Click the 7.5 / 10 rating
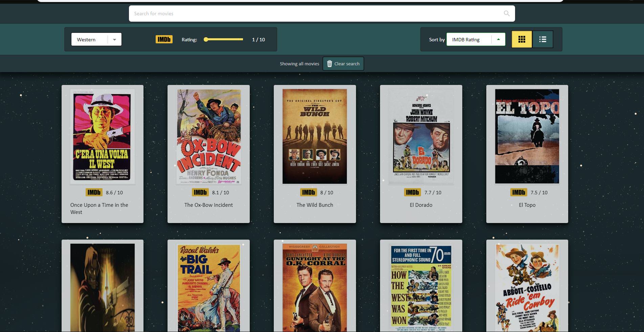 [x=539, y=193]
